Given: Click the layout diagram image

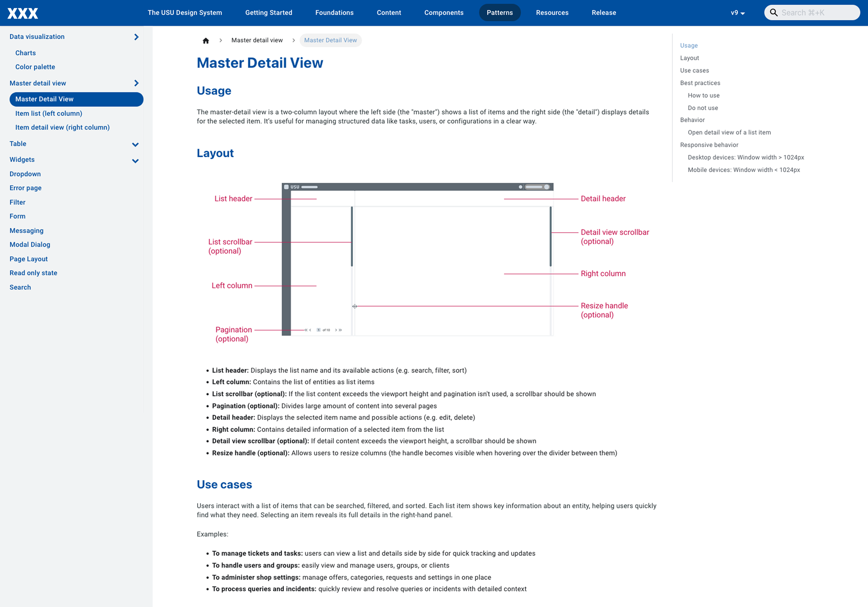Looking at the screenshot, I should pyautogui.click(x=417, y=259).
